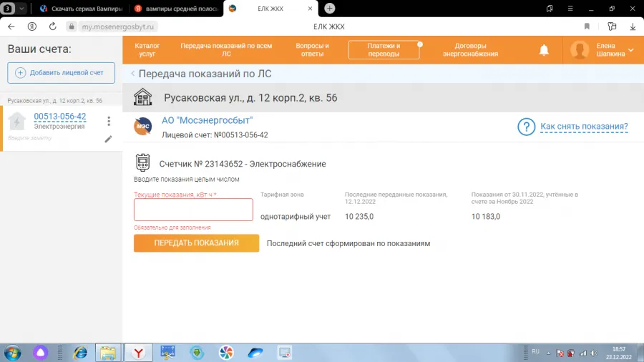Viewport: 644px width, 362px height.
Task: Click the однотарифный учет tariff text
Action: pos(296,216)
